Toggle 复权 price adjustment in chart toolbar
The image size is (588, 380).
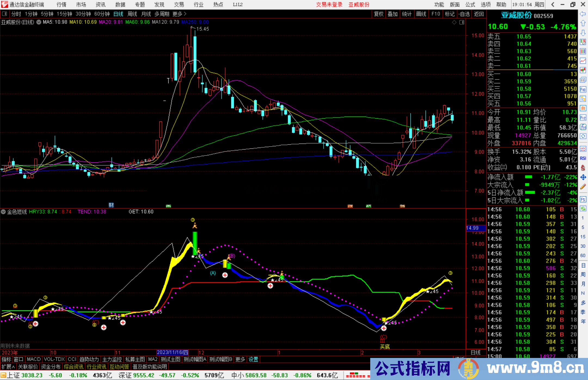pos(378,14)
